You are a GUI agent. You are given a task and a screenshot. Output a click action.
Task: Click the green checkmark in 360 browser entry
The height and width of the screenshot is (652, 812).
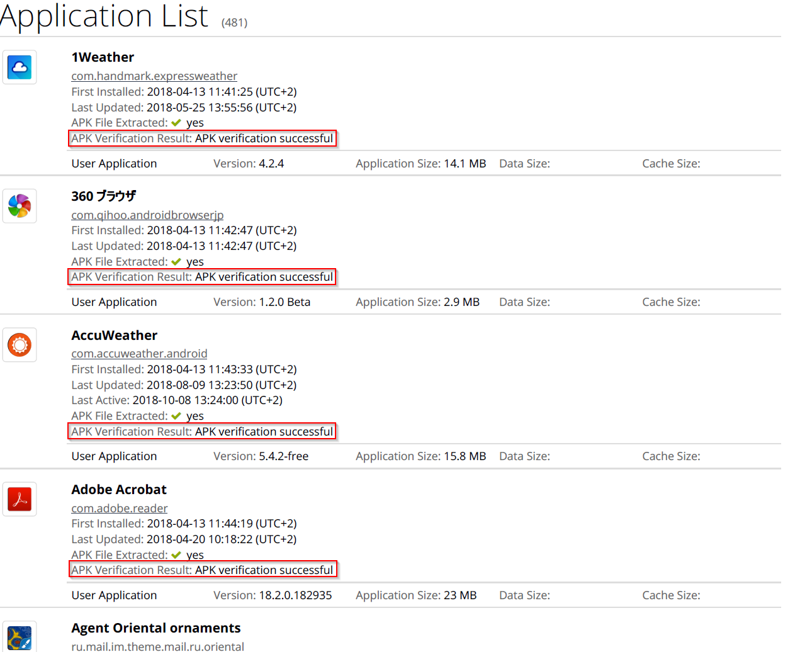point(176,262)
